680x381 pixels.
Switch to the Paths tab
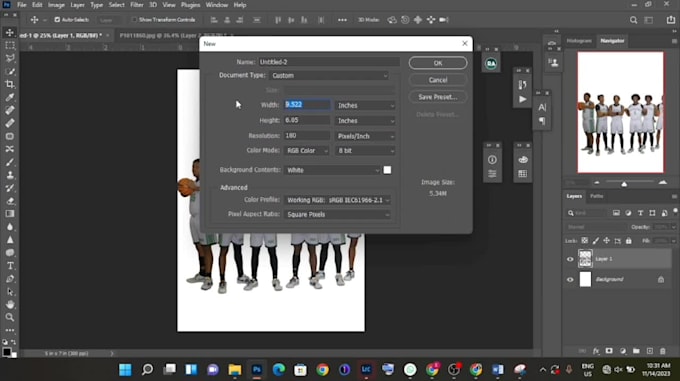pos(597,196)
